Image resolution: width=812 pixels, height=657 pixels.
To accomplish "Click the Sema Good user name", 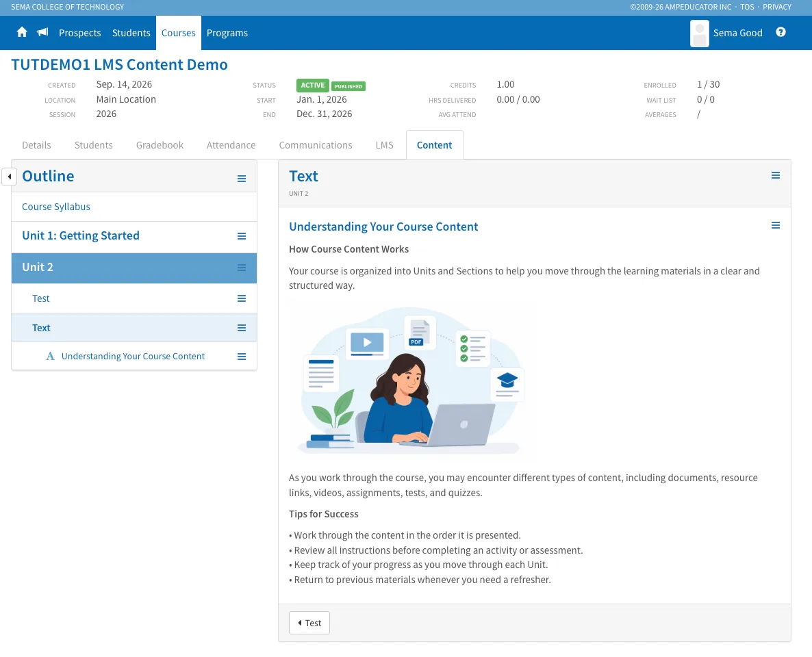I will 737,33.
